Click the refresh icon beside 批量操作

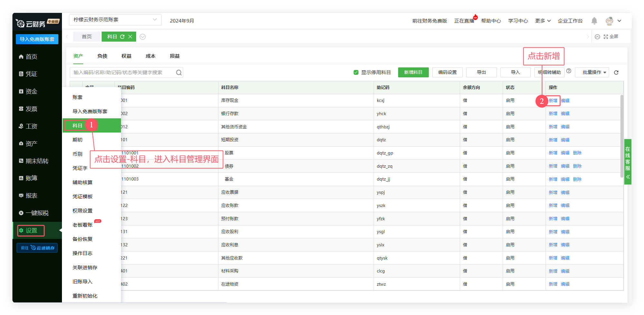[616, 73]
